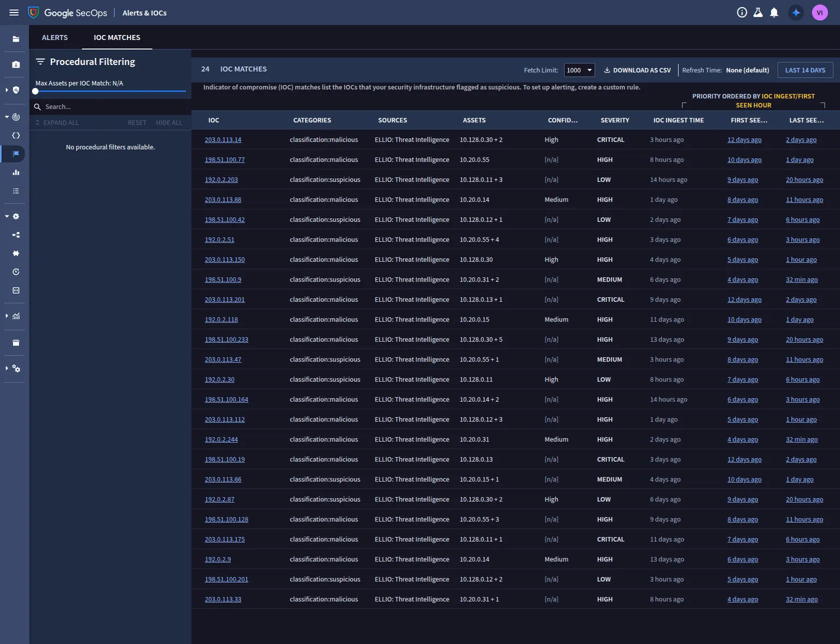Click the LAST SEE... column header
Viewport: 840px width, 644px height.
(x=807, y=120)
